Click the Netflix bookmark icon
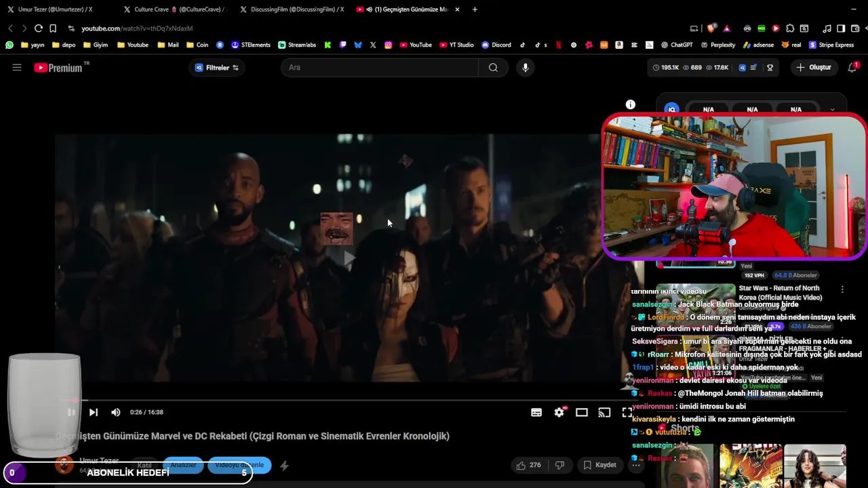 click(x=559, y=45)
